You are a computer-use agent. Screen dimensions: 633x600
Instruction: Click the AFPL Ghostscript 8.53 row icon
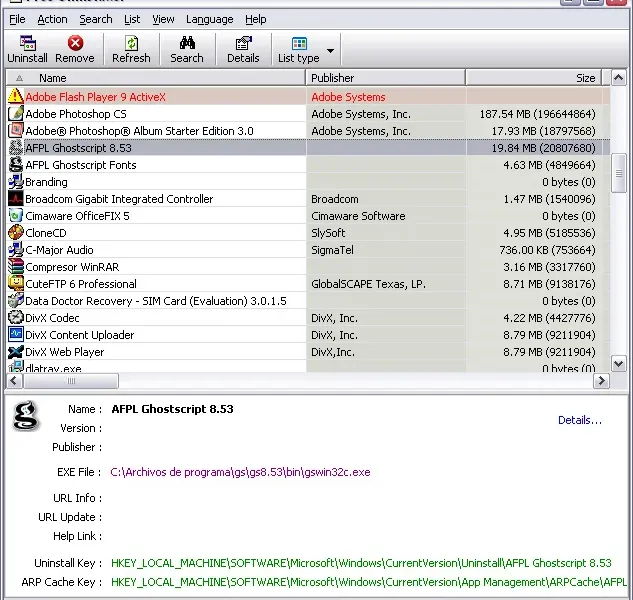pyautogui.click(x=16, y=147)
